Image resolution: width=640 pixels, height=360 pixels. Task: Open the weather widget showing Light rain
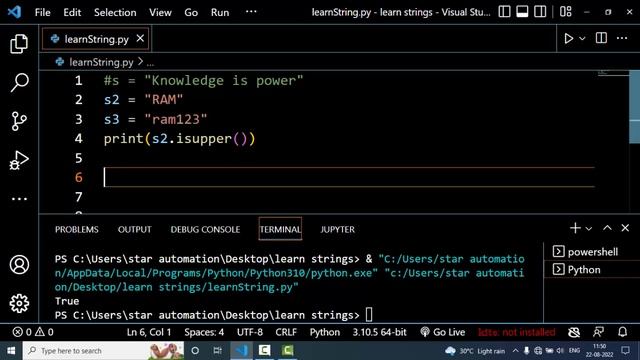point(475,351)
